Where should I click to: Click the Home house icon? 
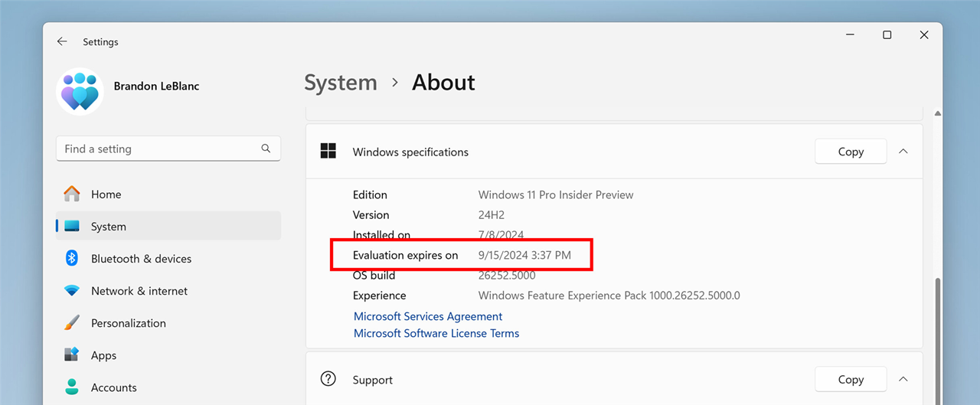click(72, 194)
